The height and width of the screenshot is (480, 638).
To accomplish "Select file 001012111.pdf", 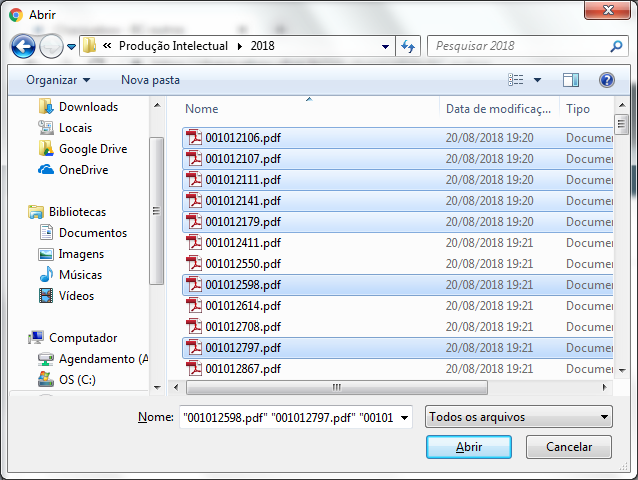I will pyautogui.click(x=398, y=180).
